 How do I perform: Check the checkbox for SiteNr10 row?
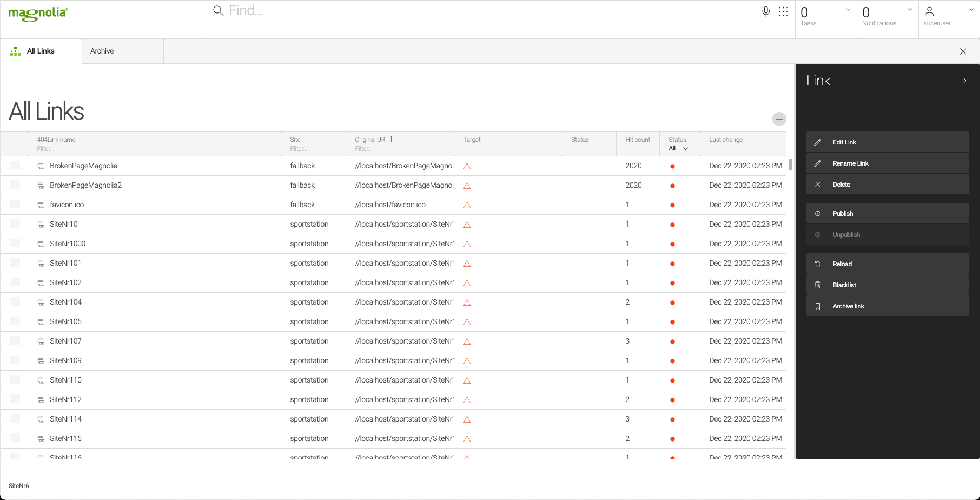(15, 224)
